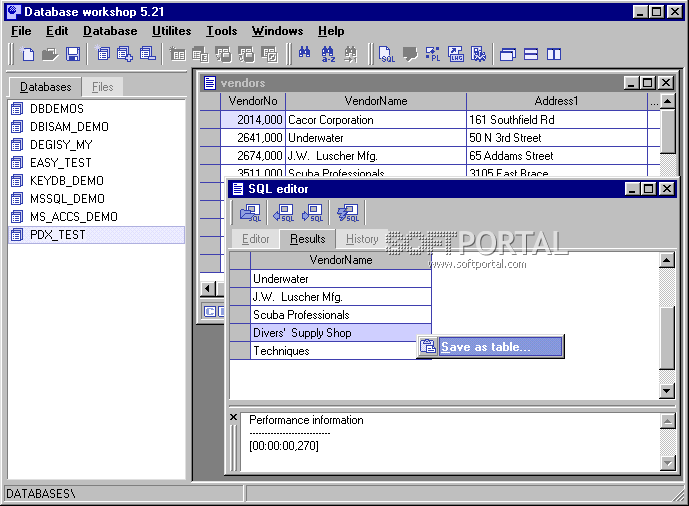Click Next SQL arrow icon in SQL editor
689x506 pixels.
(312, 213)
